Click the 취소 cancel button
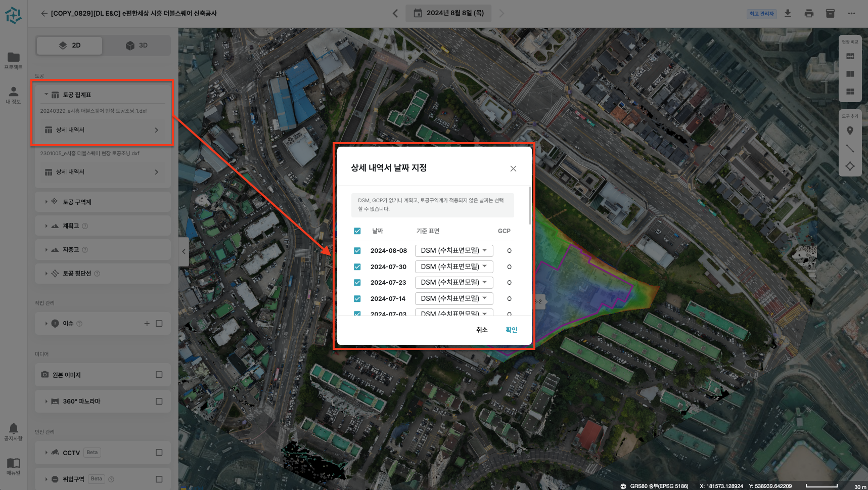 [x=482, y=330]
